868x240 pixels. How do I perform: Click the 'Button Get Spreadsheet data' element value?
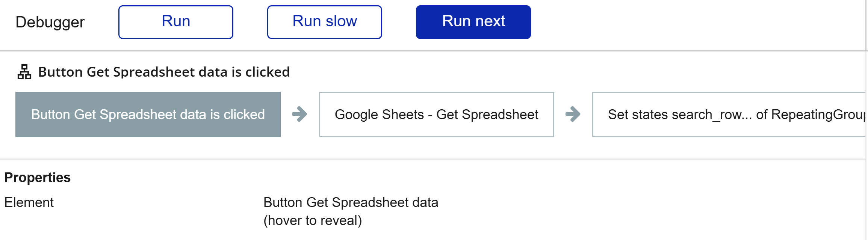coord(351,202)
